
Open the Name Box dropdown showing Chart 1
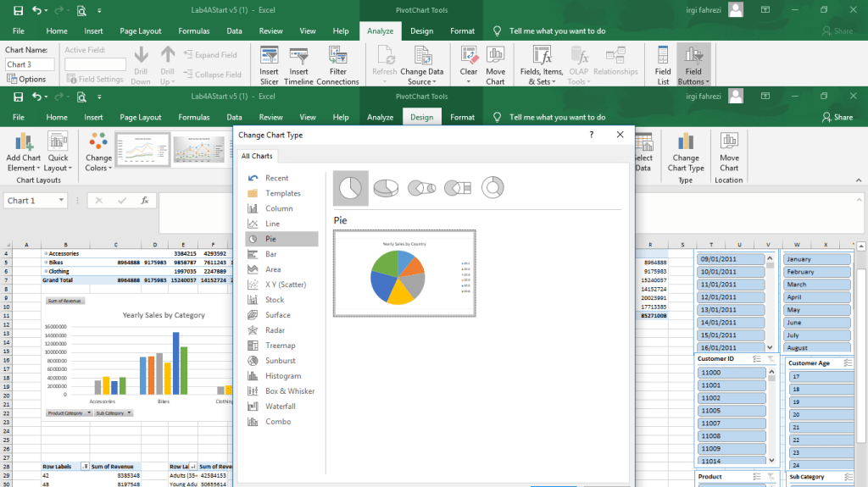coord(62,201)
